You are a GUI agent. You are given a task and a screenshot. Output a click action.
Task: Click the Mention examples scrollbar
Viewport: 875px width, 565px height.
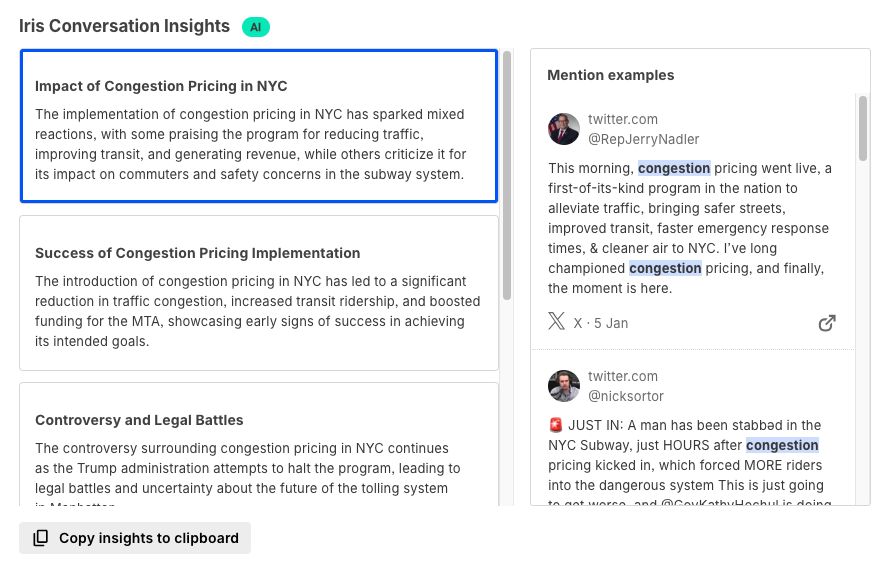[863, 130]
